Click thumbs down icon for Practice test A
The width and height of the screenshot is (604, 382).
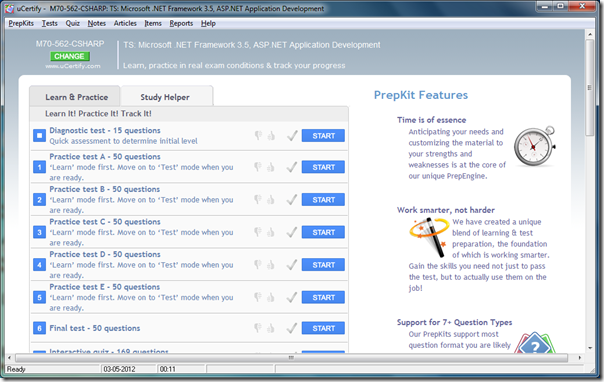258,167
